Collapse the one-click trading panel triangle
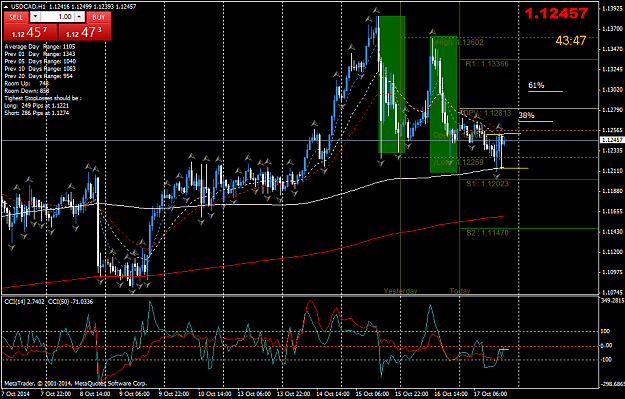The width and height of the screenshot is (625, 399). click(x=6, y=6)
